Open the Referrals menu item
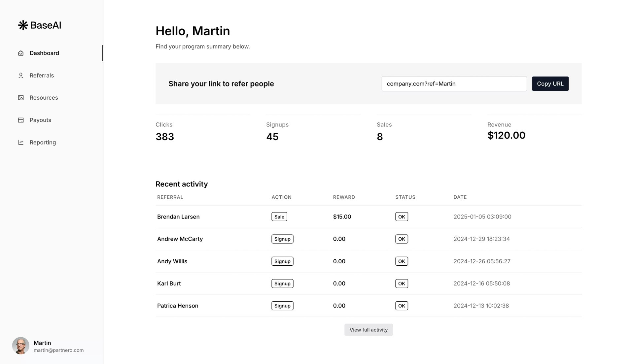634x364 pixels. point(42,76)
